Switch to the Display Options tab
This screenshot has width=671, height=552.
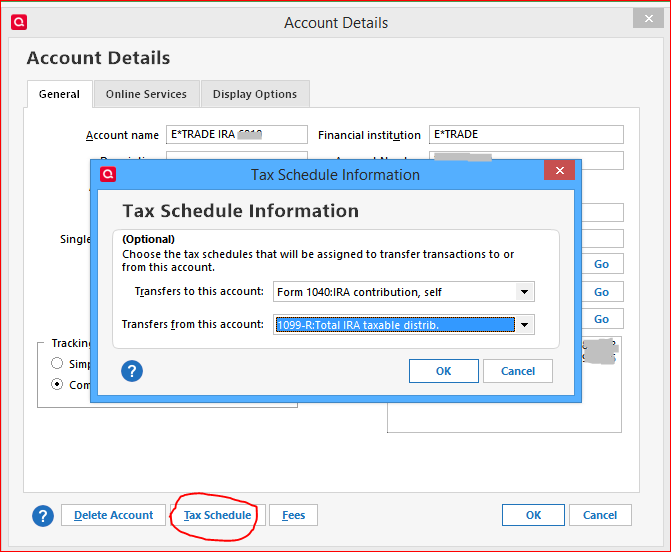coord(255,94)
